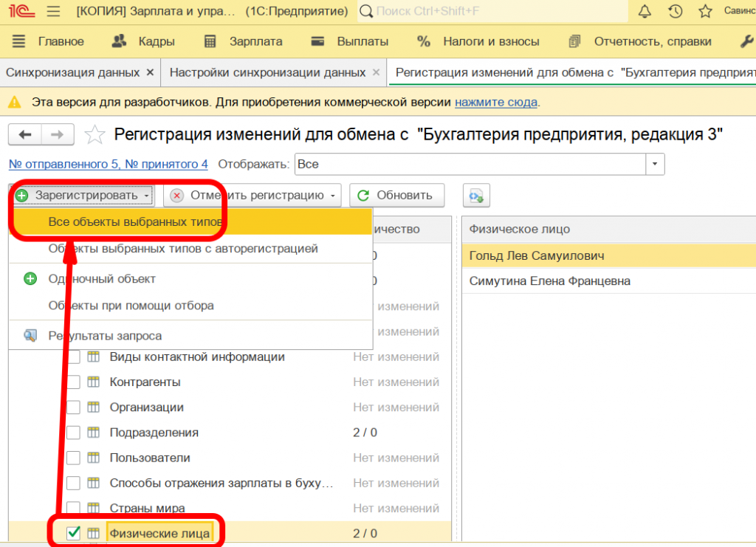Click the yellow warning triangle icon

(15, 102)
